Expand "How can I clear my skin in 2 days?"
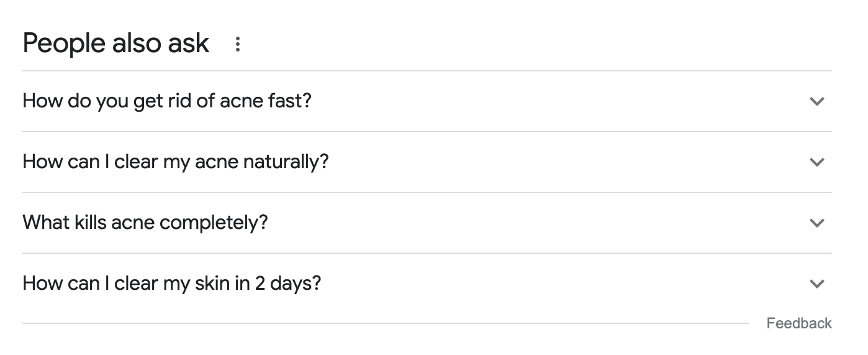 (x=427, y=284)
